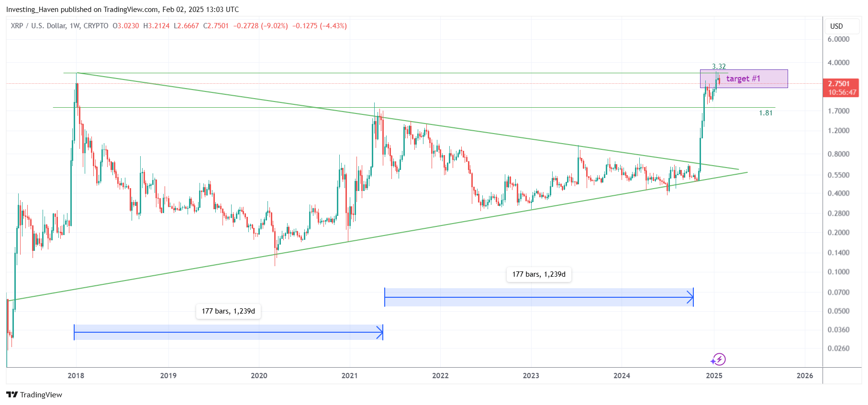Image resolution: width=868 pixels, height=405 pixels.
Task: Click the −0.1275 (−4.43%) change value
Action: tap(320, 26)
